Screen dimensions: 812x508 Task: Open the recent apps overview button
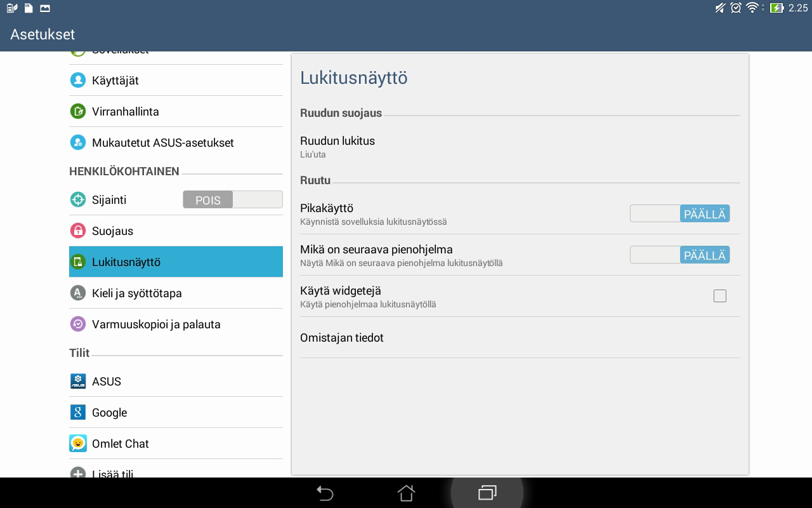point(487,493)
